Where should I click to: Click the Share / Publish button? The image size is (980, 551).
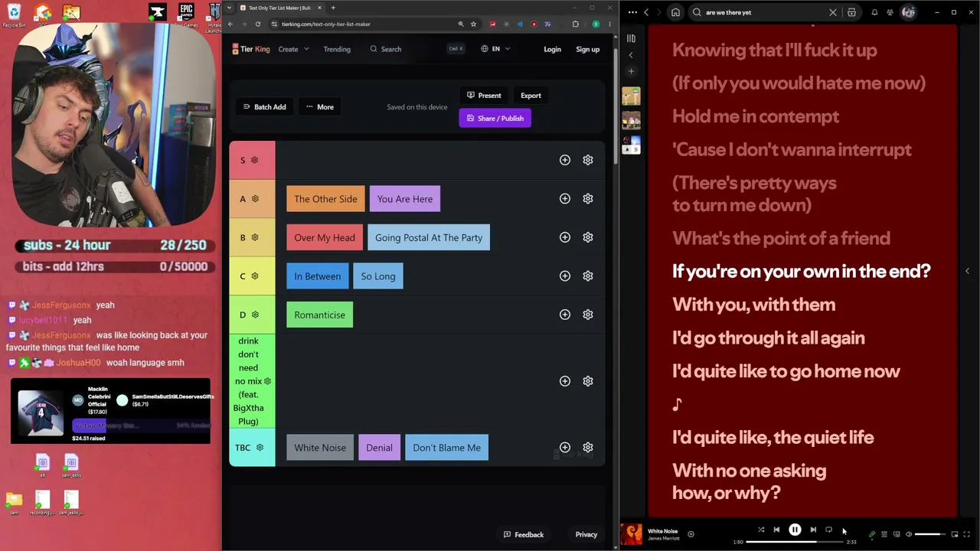495,119
